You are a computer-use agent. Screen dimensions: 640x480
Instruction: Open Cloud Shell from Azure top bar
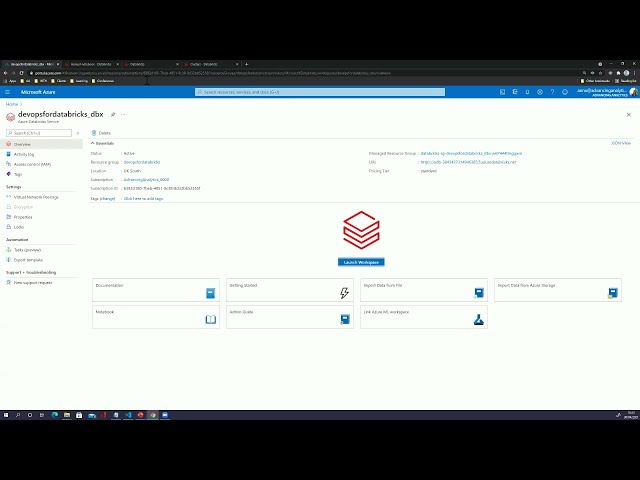pos(502,92)
